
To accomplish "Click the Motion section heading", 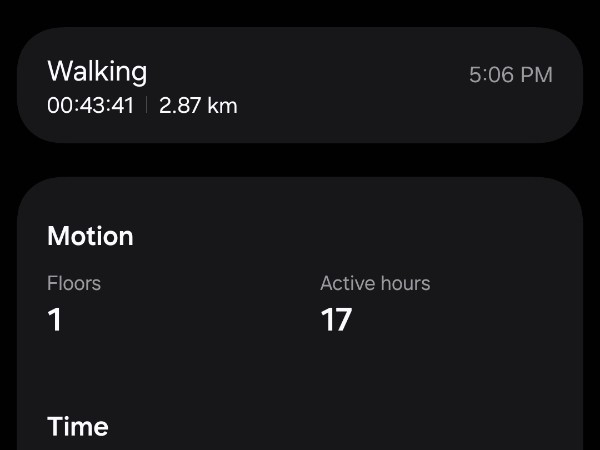I will [90, 236].
